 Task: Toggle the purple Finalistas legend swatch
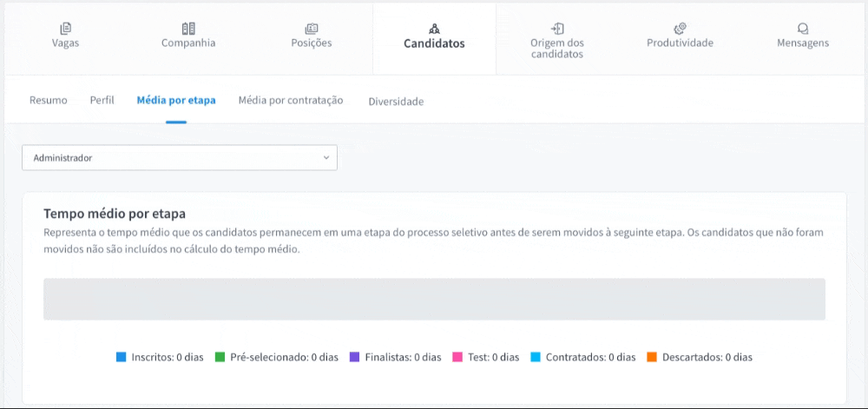pos(354,357)
